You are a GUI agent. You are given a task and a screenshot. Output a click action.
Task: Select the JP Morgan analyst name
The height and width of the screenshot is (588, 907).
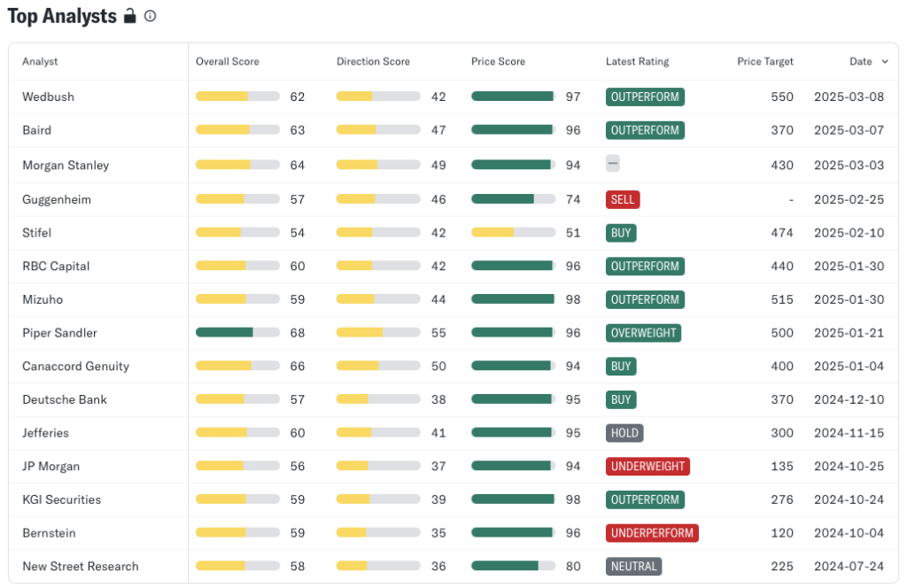pyautogui.click(x=50, y=466)
